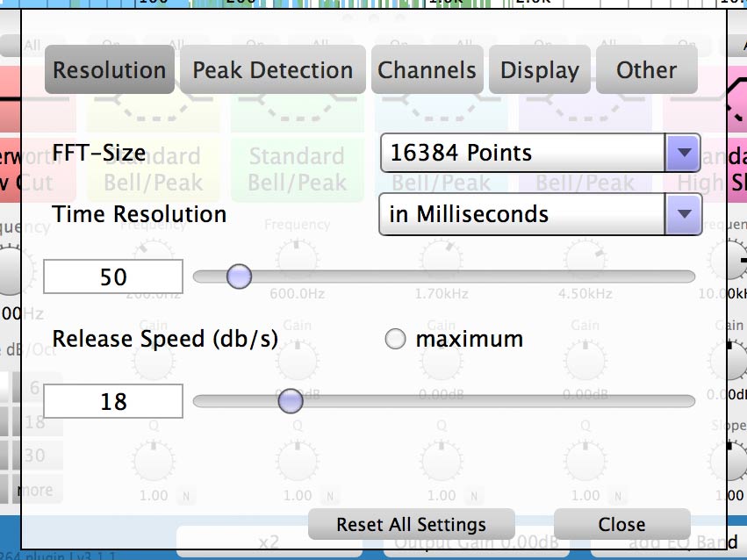Click the x2 button behind the dialog
This screenshot has width=747, height=560.
(268, 543)
